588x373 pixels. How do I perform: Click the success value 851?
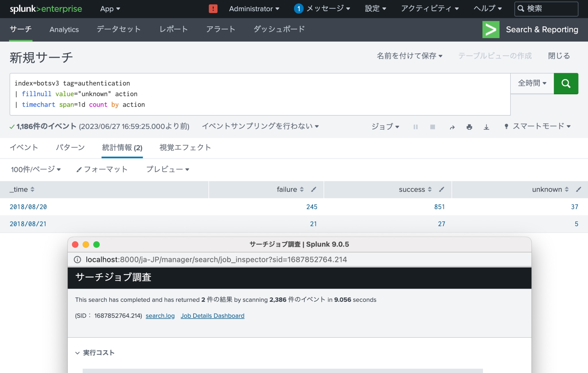tap(440, 207)
